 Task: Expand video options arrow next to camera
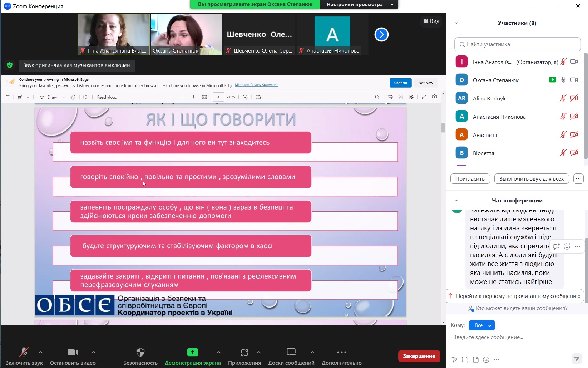click(94, 352)
